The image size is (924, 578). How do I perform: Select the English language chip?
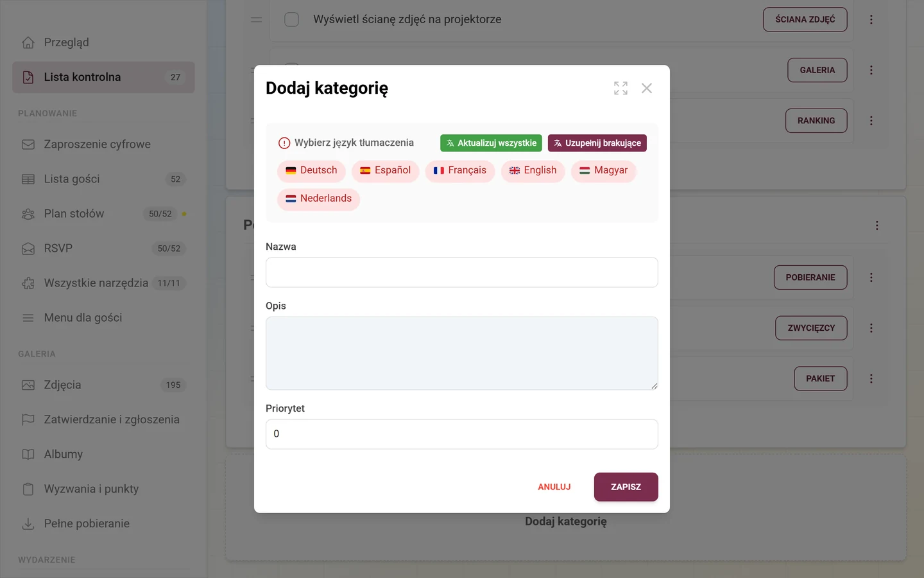(x=533, y=171)
